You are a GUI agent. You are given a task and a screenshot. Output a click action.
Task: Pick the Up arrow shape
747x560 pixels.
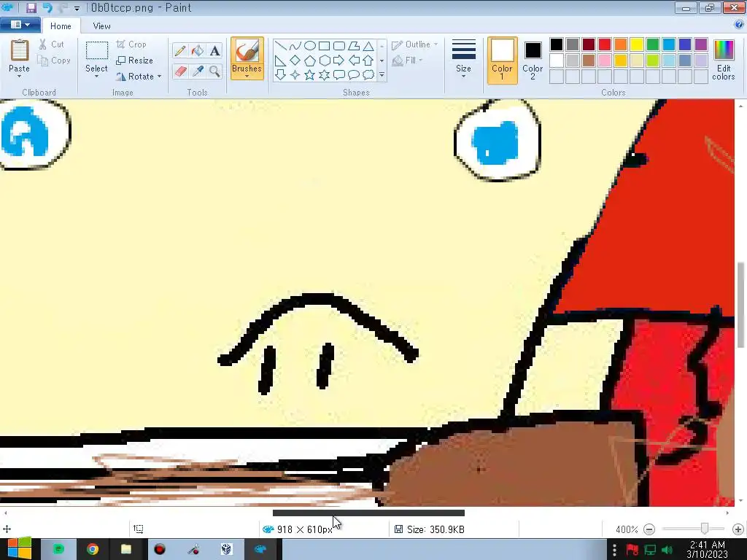tap(368, 61)
